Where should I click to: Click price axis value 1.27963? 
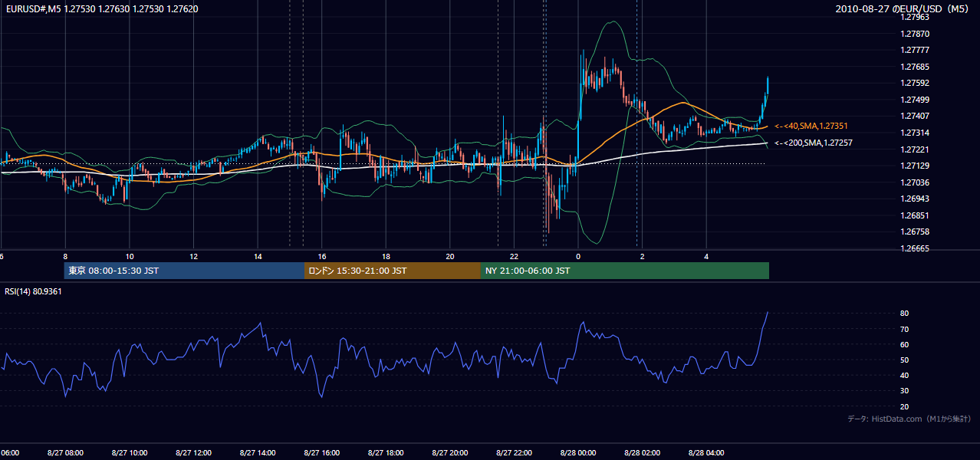(x=916, y=17)
